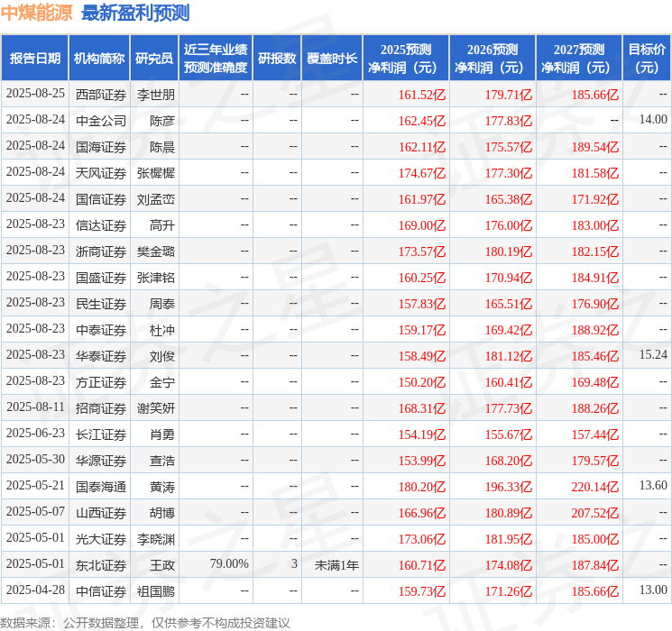Screen dimensions: 672x631
Task: Select the 民生证券 institution cell
Action: (x=101, y=304)
